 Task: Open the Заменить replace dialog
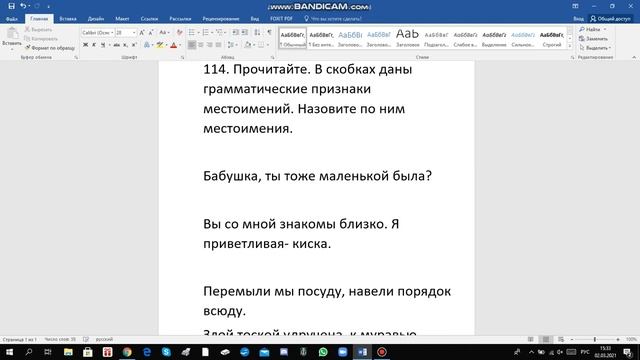tap(593, 39)
